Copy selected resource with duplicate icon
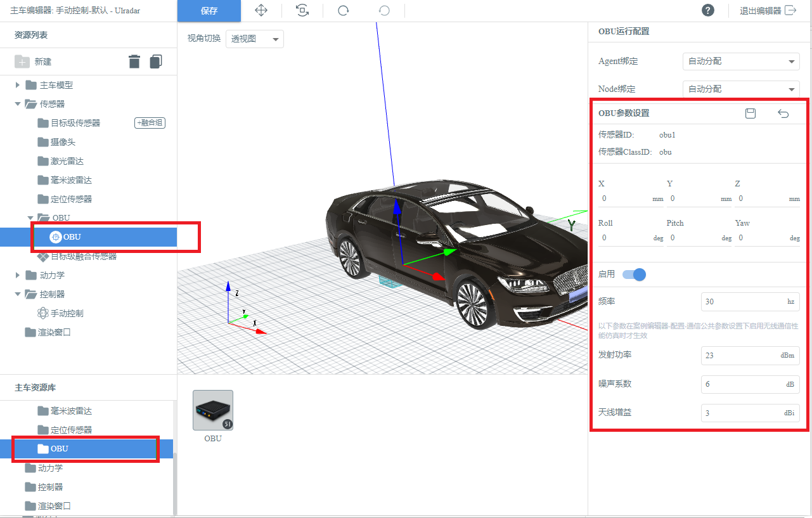The height and width of the screenshot is (518, 812). click(156, 62)
